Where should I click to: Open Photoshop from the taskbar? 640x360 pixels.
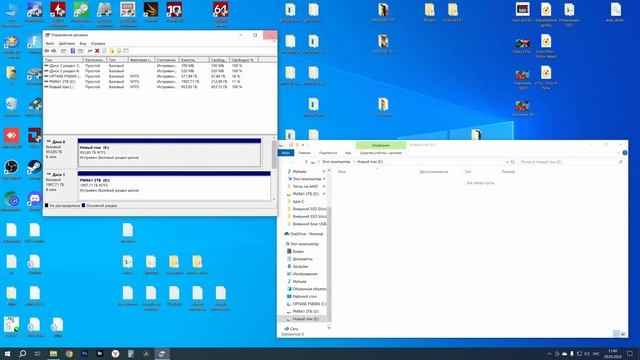click(84, 353)
